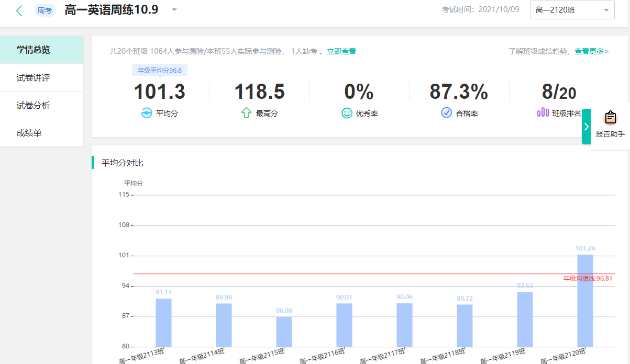Click the 最高分 up-arrow icon
The height and width of the screenshot is (364, 630).
click(246, 113)
